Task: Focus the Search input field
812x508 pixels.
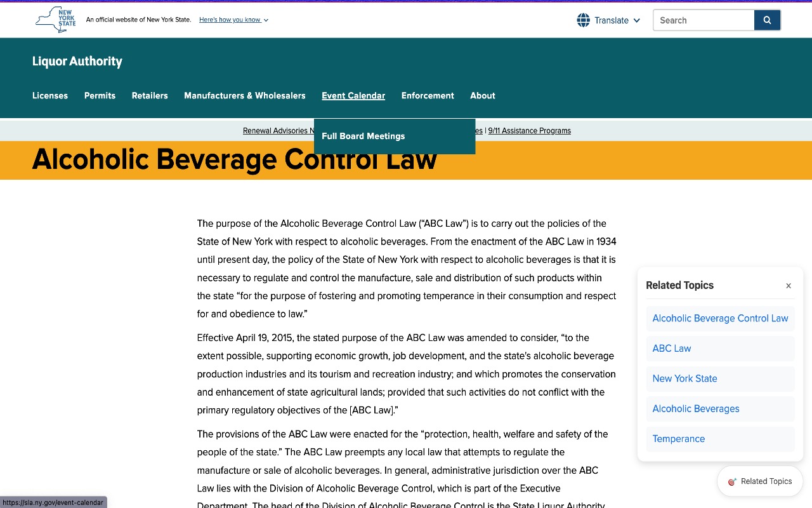Action: click(x=704, y=20)
